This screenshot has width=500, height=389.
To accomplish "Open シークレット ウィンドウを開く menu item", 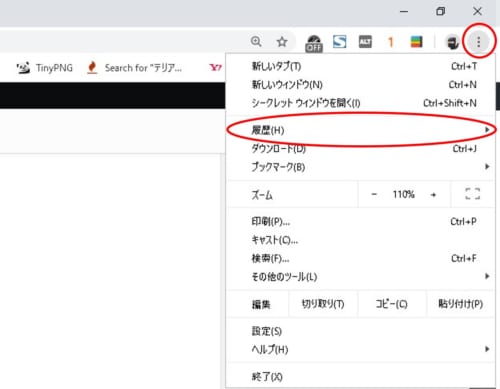I will [x=360, y=103].
